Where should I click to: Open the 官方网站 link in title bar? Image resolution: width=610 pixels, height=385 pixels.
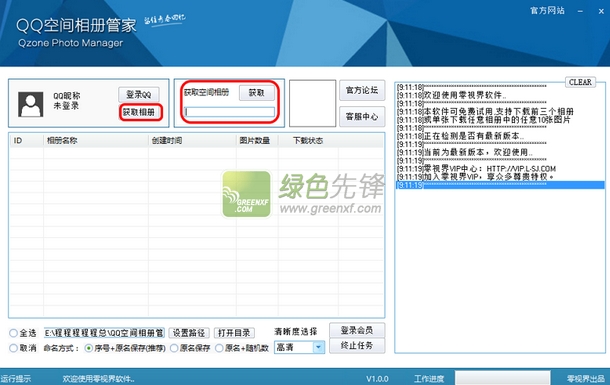point(547,10)
